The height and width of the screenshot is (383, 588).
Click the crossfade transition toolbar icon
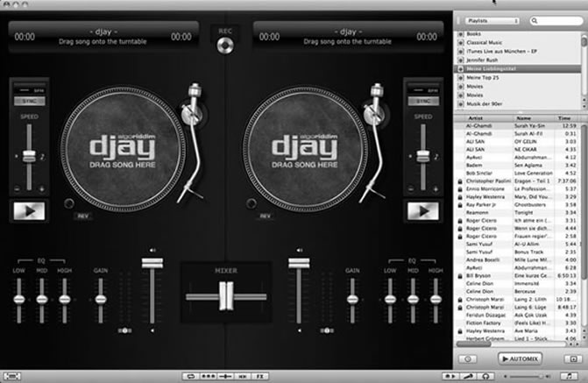(x=225, y=376)
